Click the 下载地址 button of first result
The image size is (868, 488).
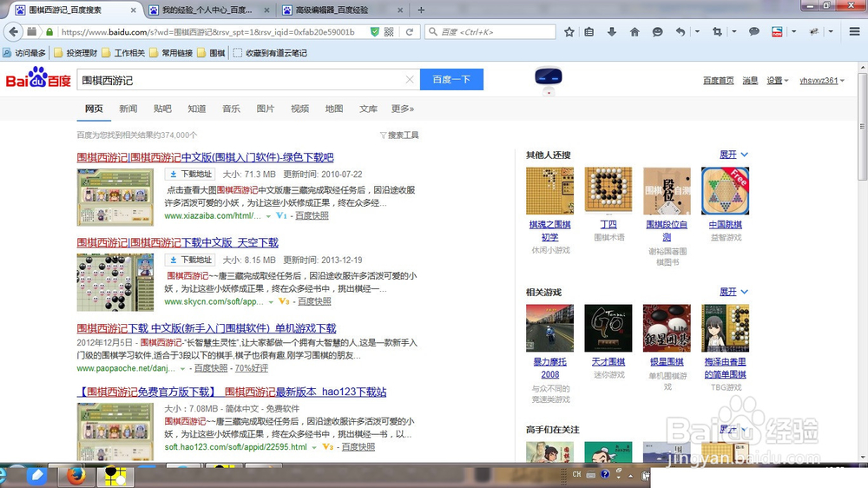pos(190,174)
